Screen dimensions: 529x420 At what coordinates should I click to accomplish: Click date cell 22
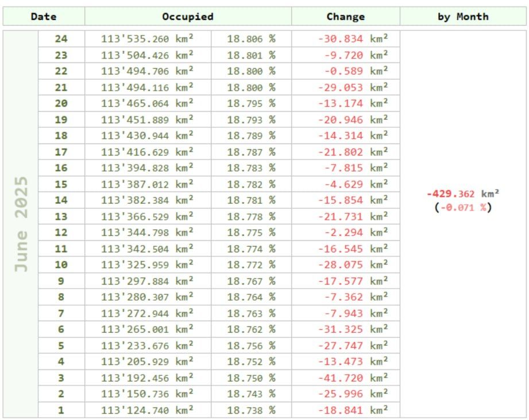[x=61, y=71]
